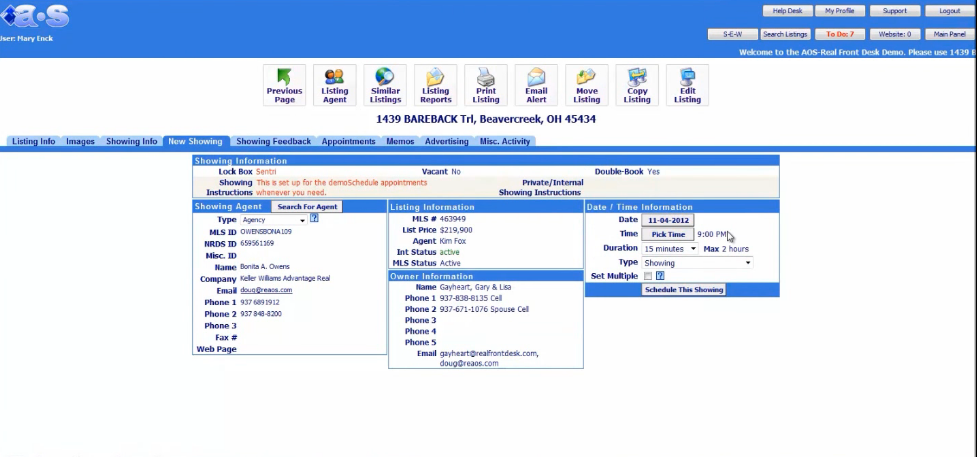
Task: Click owner phone 937-671-1076 Spouse Cell
Action: 484,309
